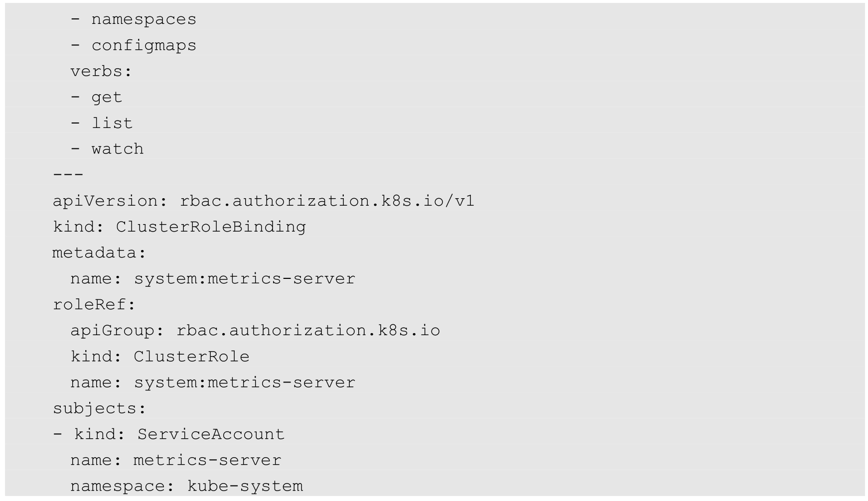The height and width of the screenshot is (501, 868).
Task: Click the "subjects:" key
Action: 99,408
